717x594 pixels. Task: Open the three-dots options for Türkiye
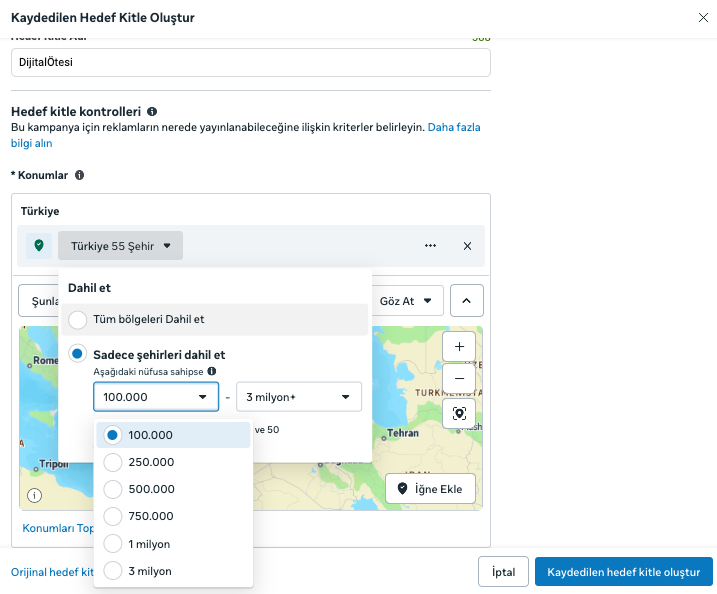click(430, 246)
